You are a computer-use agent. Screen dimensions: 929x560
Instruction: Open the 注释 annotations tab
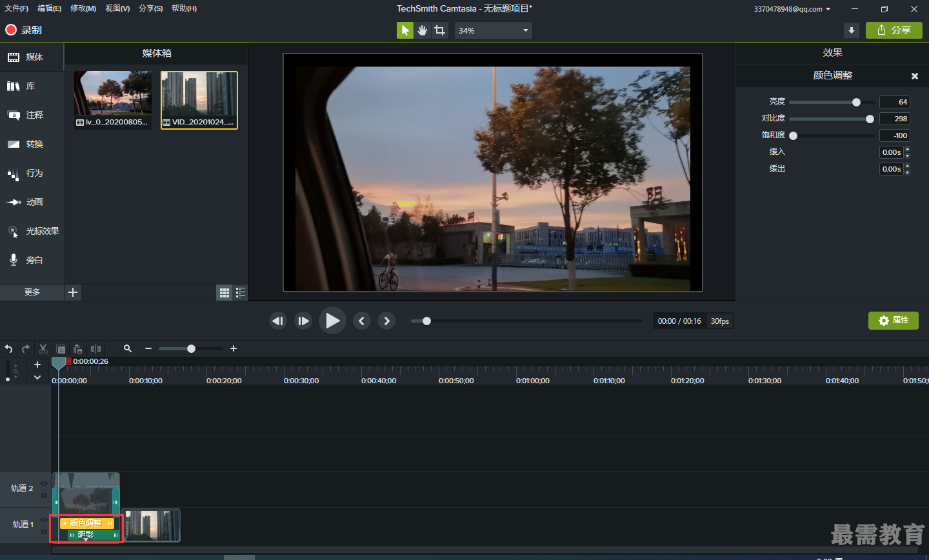32,115
